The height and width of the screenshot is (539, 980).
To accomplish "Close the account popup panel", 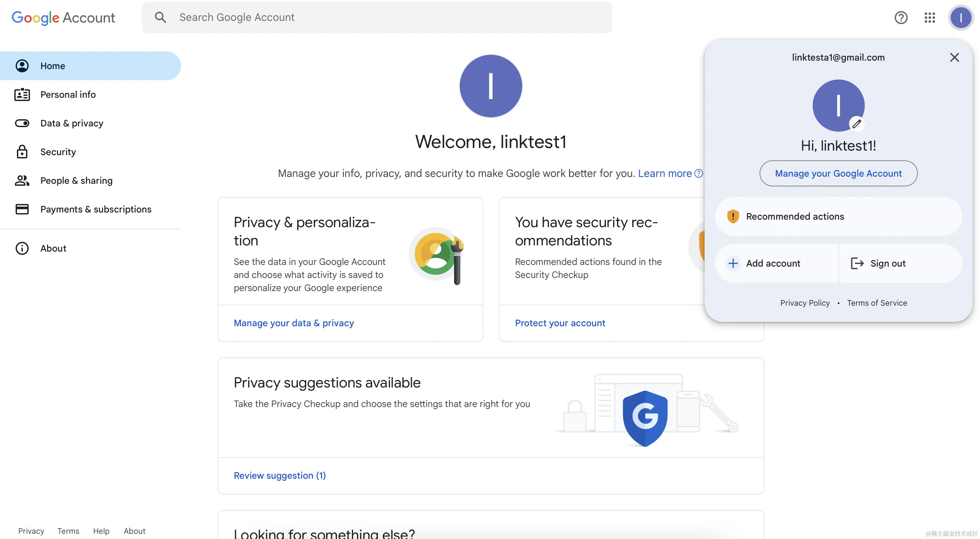I will point(954,57).
